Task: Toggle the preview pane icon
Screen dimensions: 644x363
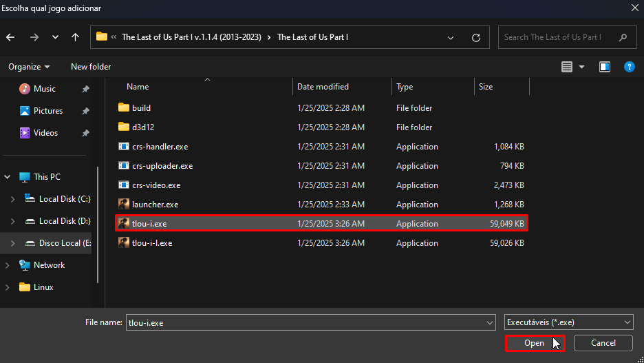Action: pyautogui.click(x=605, y=67)
